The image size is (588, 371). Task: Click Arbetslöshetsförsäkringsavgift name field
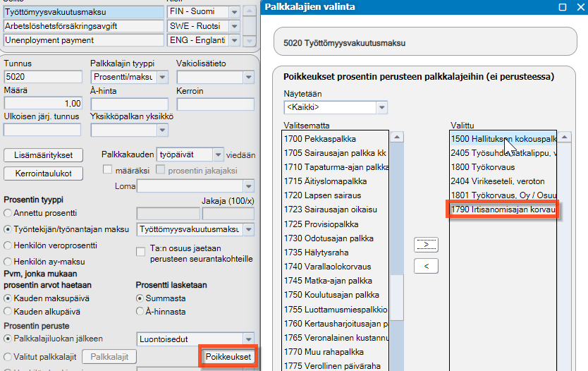[x=84, y=26]
